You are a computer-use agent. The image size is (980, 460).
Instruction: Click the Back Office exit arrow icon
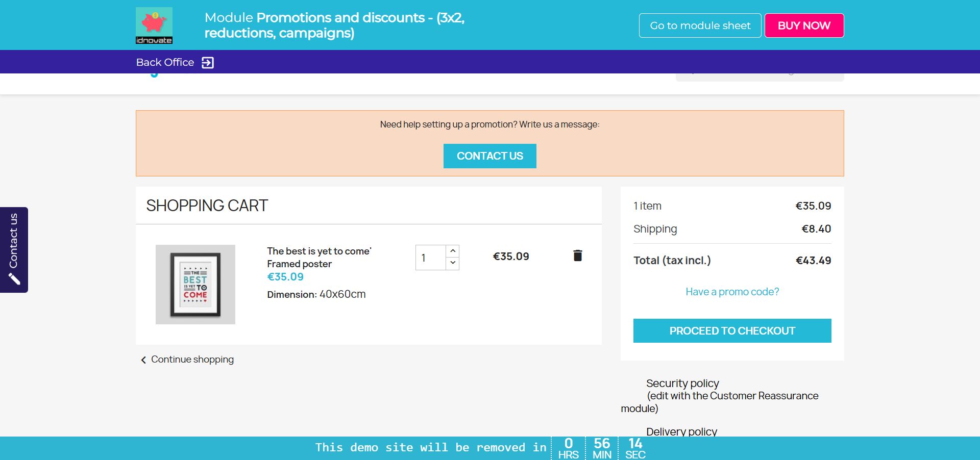[x=208, y=63]
